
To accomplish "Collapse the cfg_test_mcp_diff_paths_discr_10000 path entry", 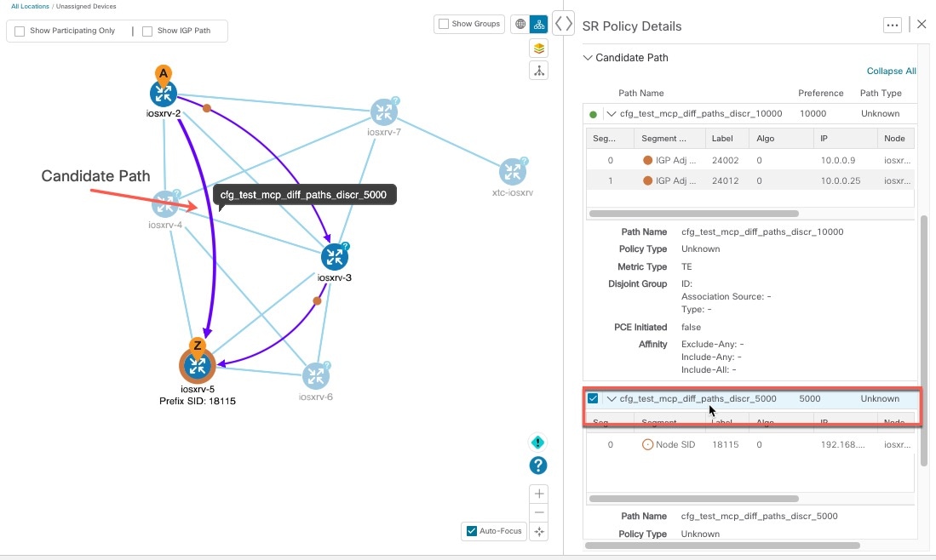I will pos(611,113).
